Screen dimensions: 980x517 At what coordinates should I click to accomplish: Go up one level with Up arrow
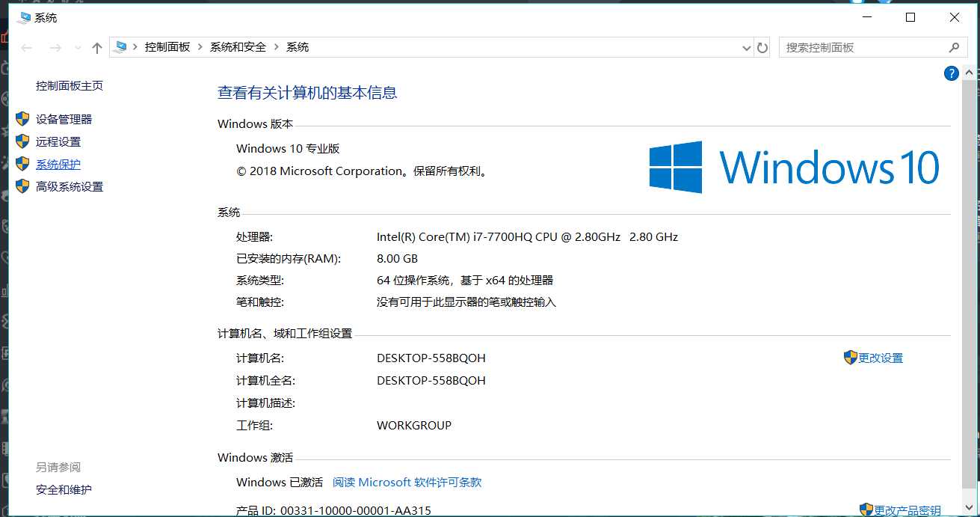96,48
